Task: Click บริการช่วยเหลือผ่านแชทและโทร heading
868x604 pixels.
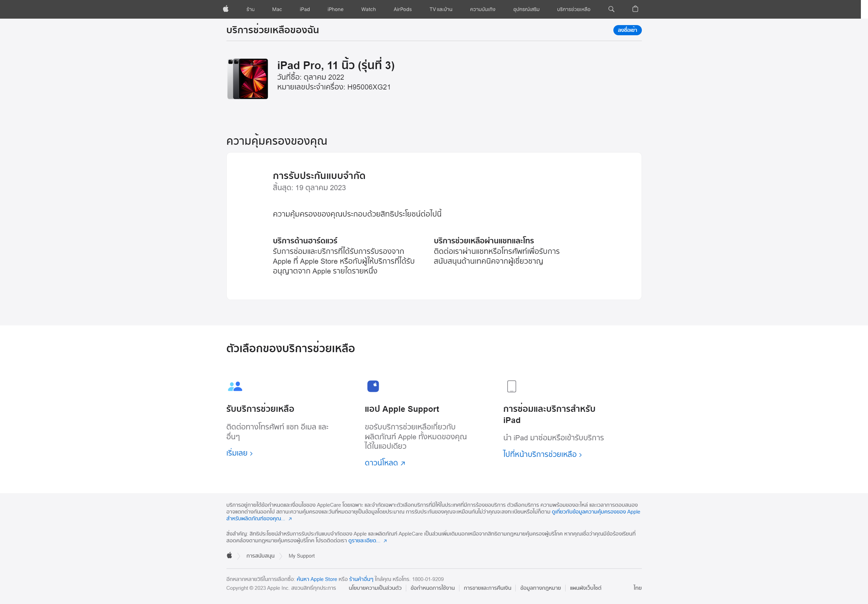Action: [x=484, y=240]
